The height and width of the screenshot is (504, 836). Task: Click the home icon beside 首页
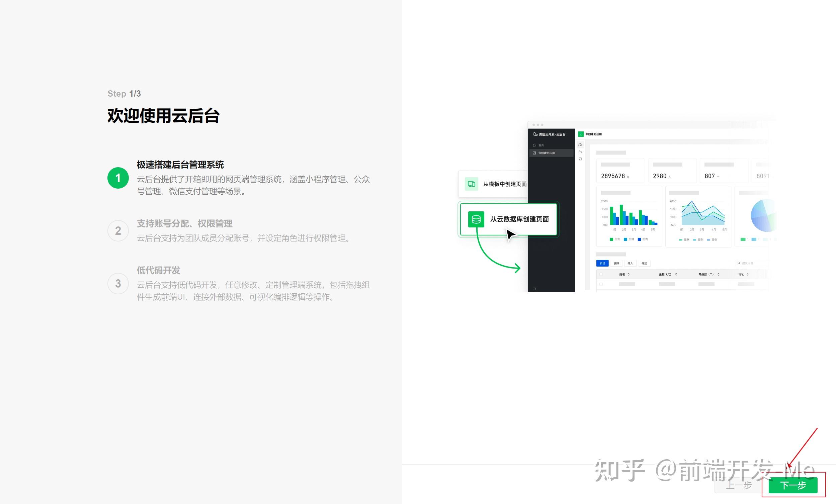point(534,145)
